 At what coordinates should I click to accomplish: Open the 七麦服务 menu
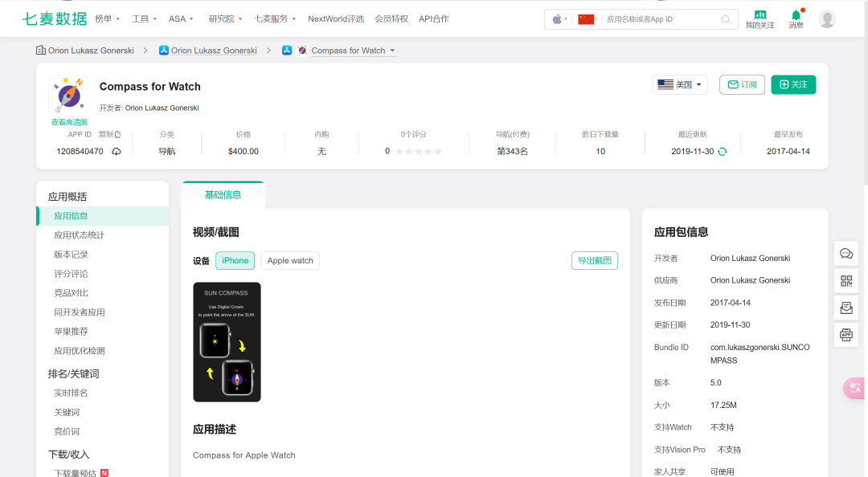(275, 18)
